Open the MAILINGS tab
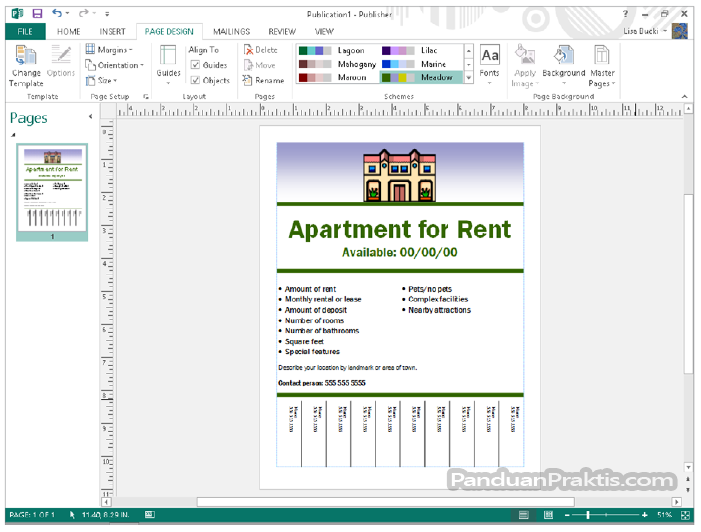The width and height of the screenshot is (701, 532). pos(231,31)
